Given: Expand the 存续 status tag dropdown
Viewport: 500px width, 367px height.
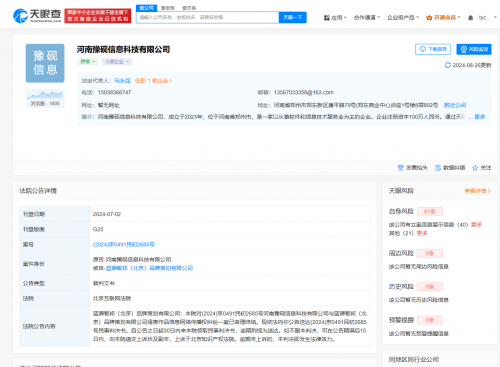Looking at the screenshot, I should (88, 62).
